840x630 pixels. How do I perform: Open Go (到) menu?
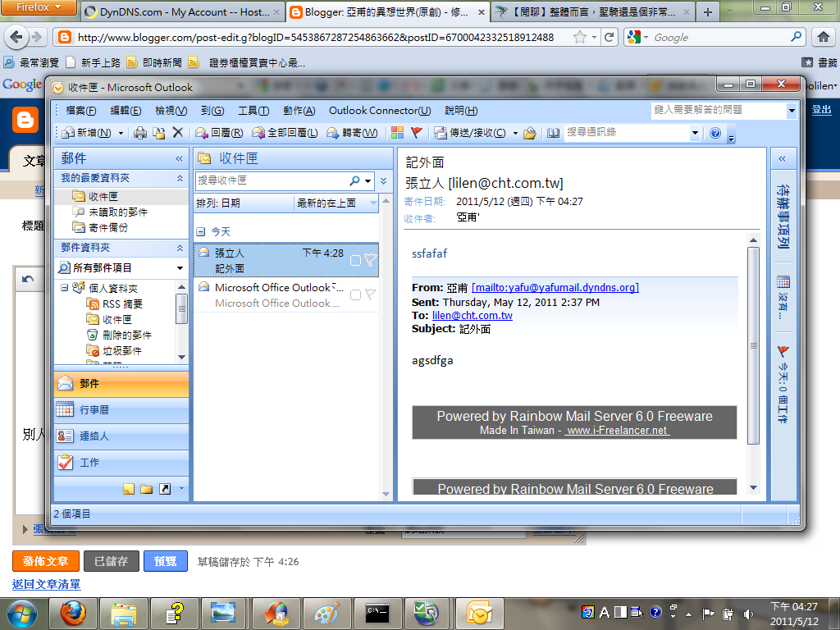[212, 111]
